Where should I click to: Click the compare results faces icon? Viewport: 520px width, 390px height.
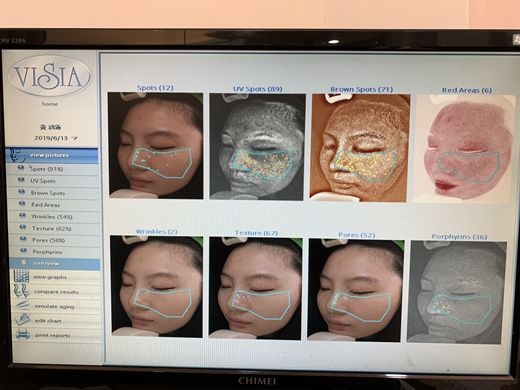(21, 291)
